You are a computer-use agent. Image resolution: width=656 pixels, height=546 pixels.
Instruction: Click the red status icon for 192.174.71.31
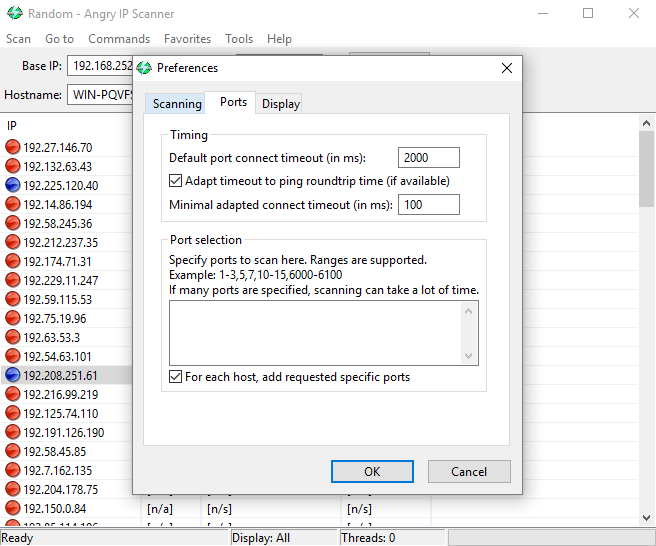coord(13,261)
